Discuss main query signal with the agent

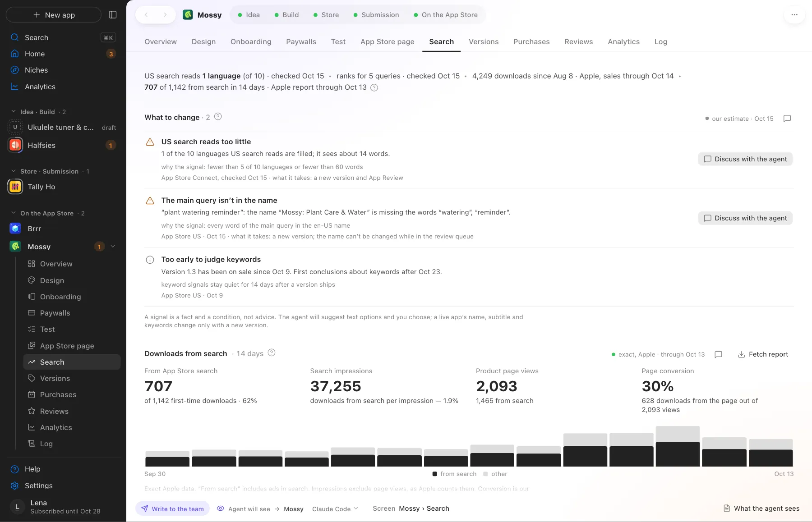tap(745, 218)
